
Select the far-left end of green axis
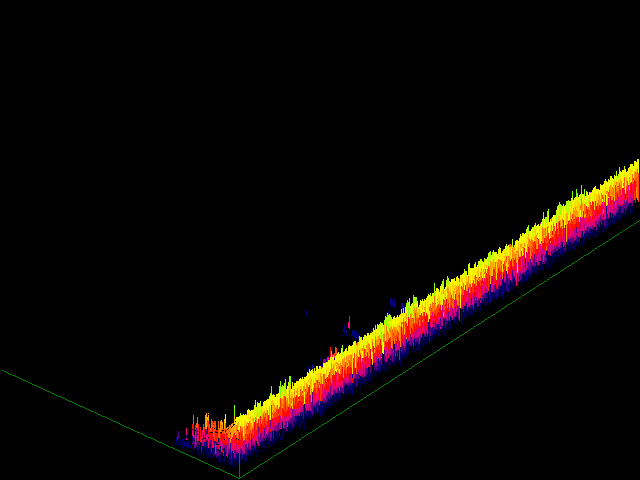click(3, 371)
